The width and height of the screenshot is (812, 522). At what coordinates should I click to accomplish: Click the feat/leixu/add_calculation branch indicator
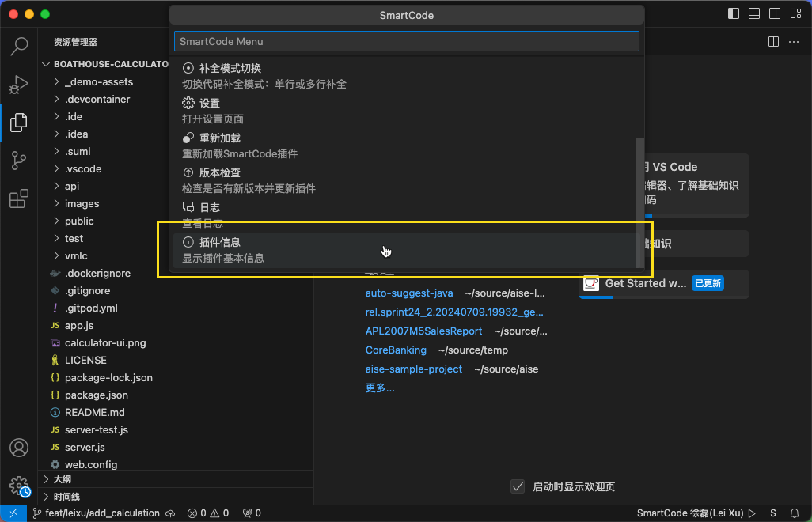pyautogui.click(x=97, y=513)
